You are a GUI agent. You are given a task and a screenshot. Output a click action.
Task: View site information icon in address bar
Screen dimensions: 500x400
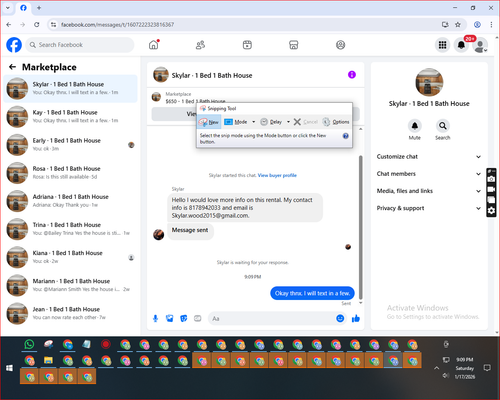point(53,24)
